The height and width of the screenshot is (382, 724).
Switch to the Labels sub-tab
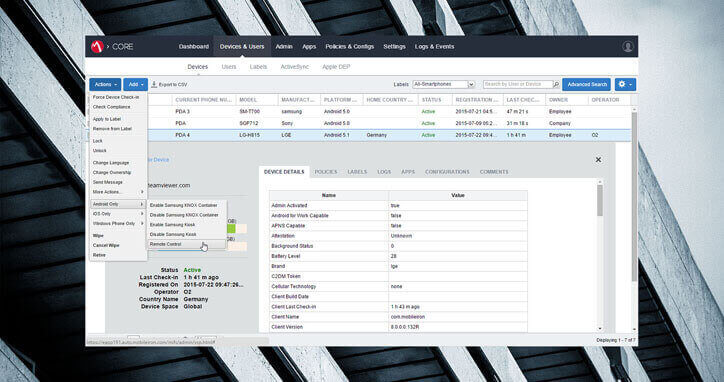pyautogui.click(x=258, y=67)
